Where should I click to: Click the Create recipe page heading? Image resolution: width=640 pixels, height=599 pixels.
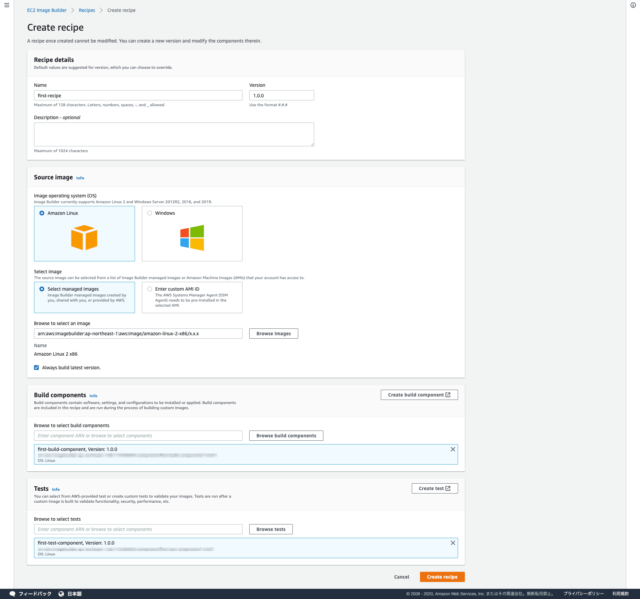[56, 27]
